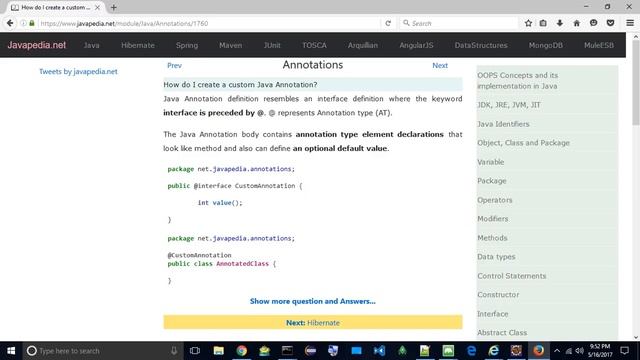Open the Action Center notifications icon
Screen dimensions: 640x360
tap(624, 351)
